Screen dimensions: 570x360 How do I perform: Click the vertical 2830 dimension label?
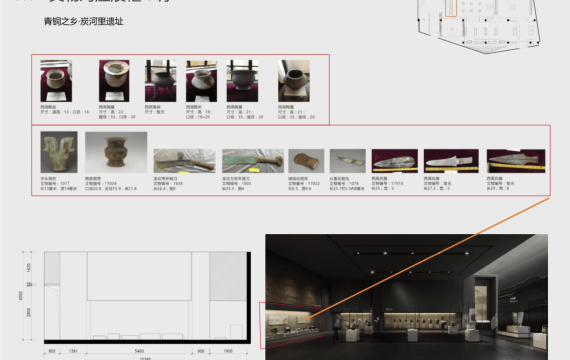pyautogui.click(x=29, y=312)
